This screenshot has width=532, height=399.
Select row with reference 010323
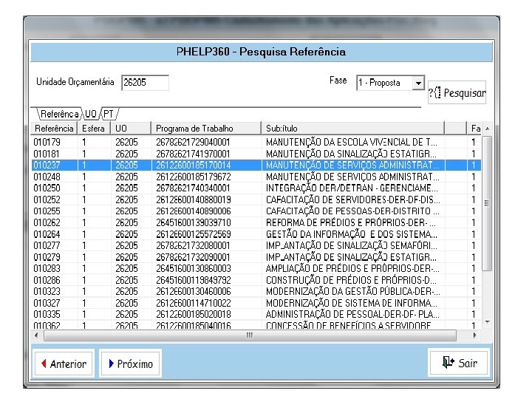(x=256, y=291)
